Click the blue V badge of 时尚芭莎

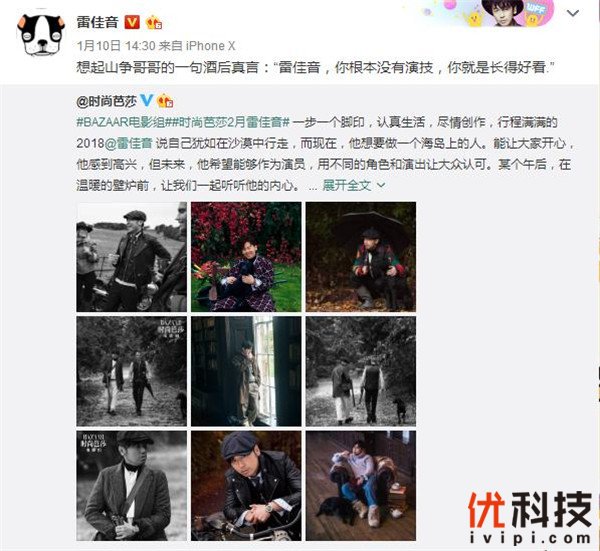[x=147, y=101]
